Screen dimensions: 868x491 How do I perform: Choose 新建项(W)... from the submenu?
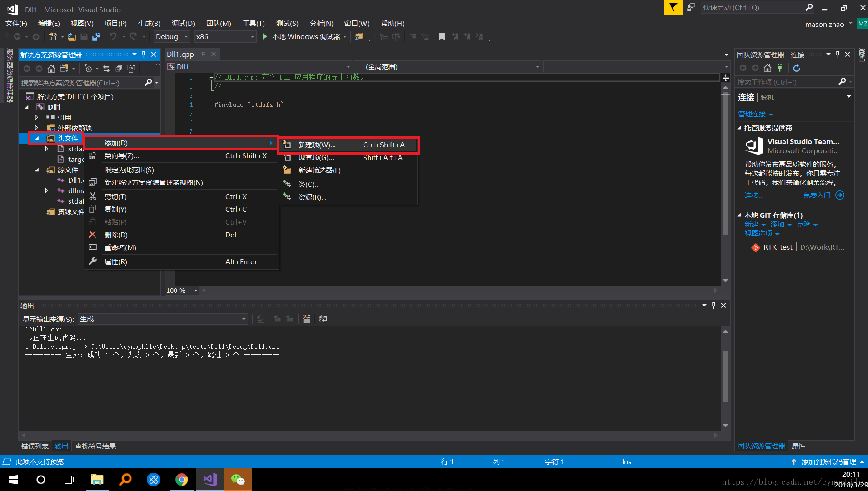click(348, 145)
